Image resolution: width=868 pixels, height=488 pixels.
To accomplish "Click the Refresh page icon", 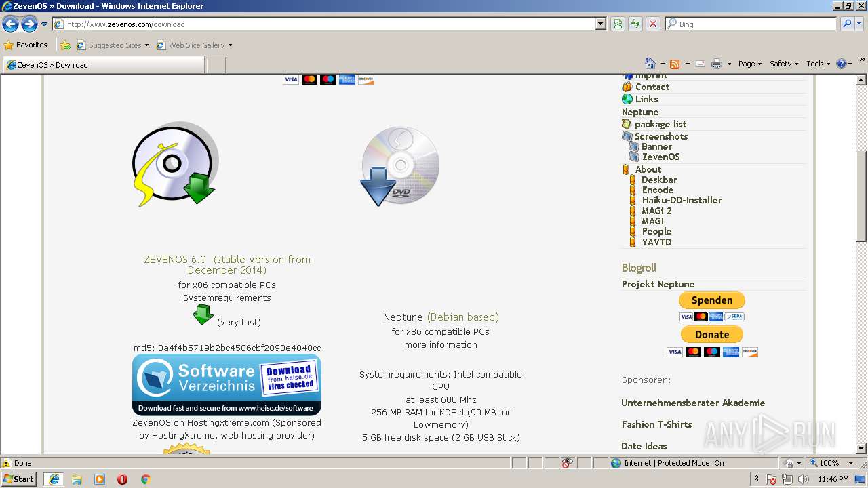I will [x=635, y=24].
